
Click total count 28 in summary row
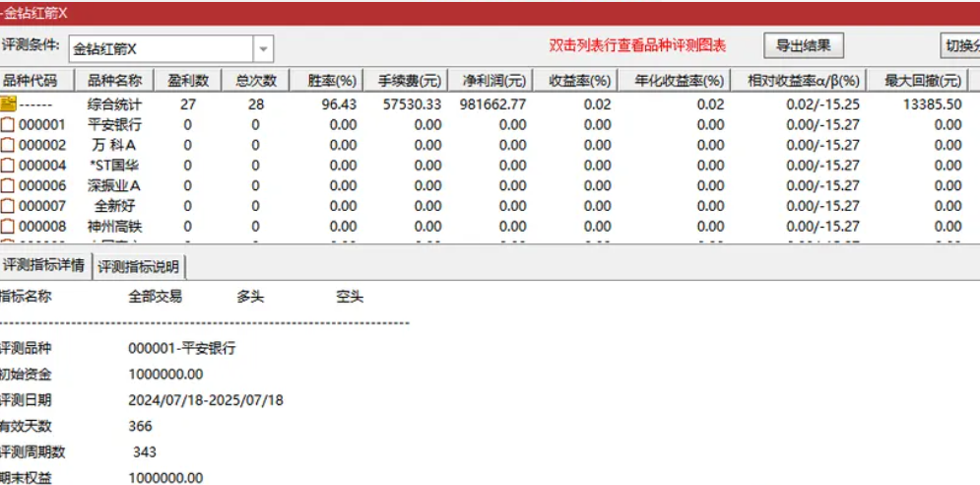[x=256, y=104]
